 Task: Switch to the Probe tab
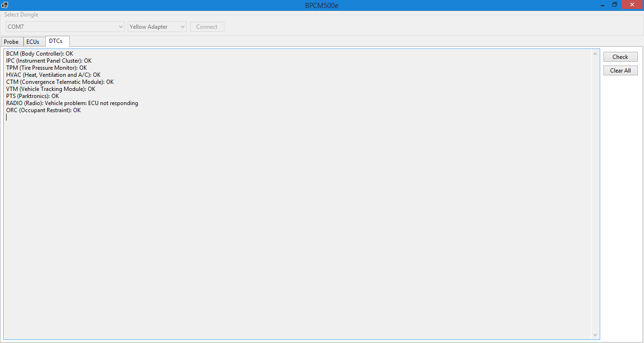coord(11,42)
